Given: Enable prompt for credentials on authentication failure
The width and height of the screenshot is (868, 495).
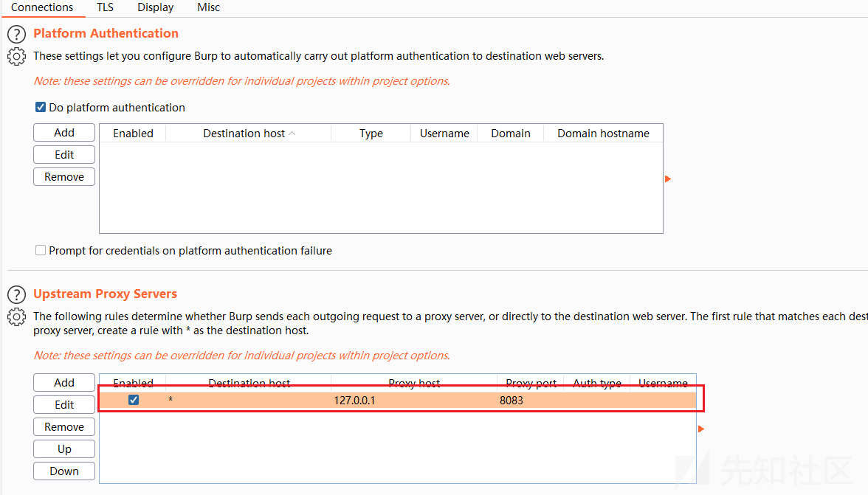Looking at the screenshot, I should point(41,251).
